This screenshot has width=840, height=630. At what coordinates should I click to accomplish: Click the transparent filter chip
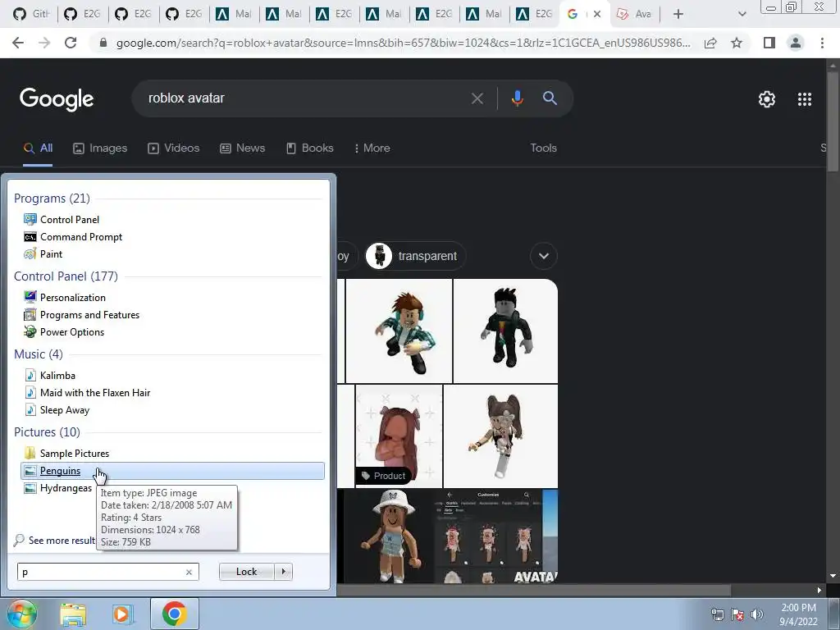pyautogui.click(x=415, y=256)
